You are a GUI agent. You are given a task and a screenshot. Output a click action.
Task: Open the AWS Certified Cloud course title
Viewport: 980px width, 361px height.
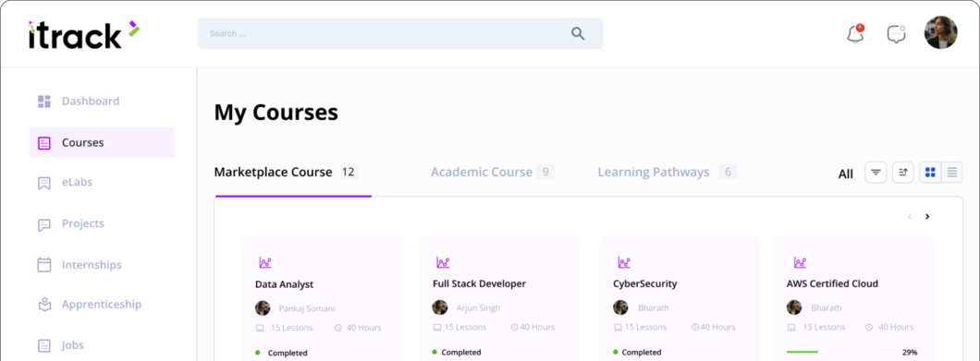[x=832, y=284]
